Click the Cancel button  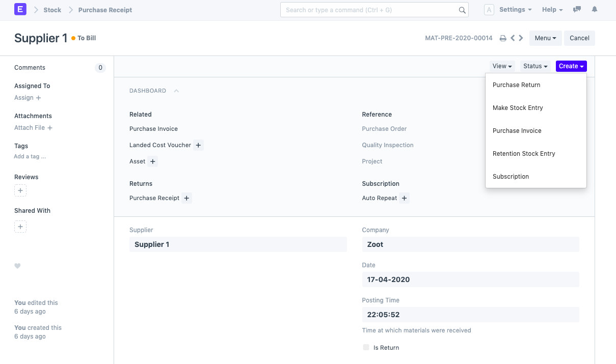(579, 38)
